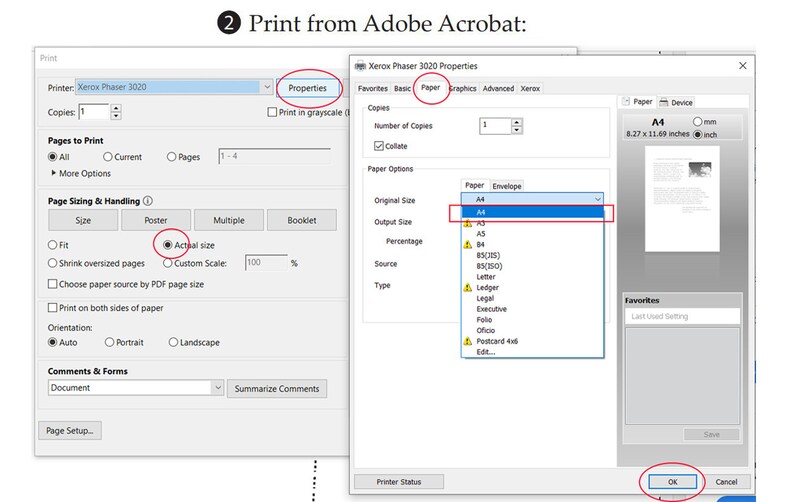794x502 pixels.
Task: Select the Fit radio button
Action: point(52,245)
